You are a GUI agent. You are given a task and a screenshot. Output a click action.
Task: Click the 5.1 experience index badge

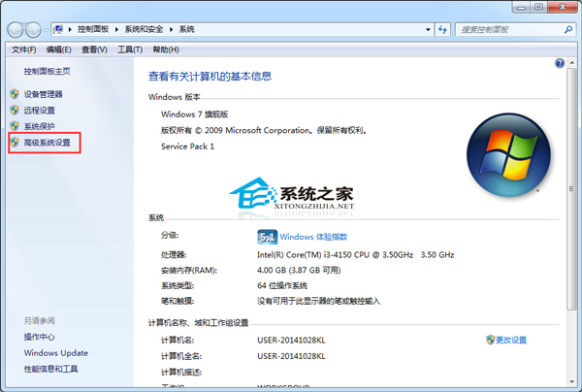(268, 237)
